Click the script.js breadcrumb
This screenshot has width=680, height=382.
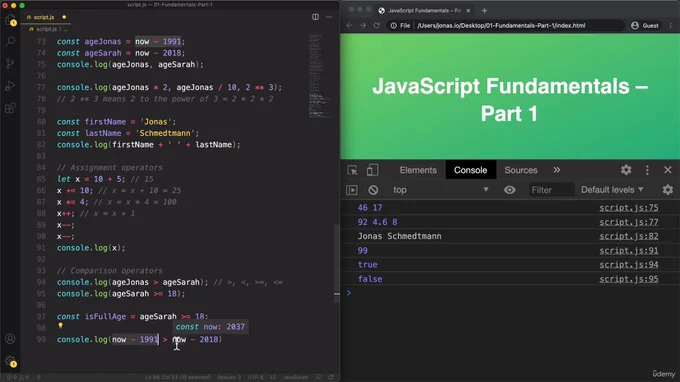point(46,29)
